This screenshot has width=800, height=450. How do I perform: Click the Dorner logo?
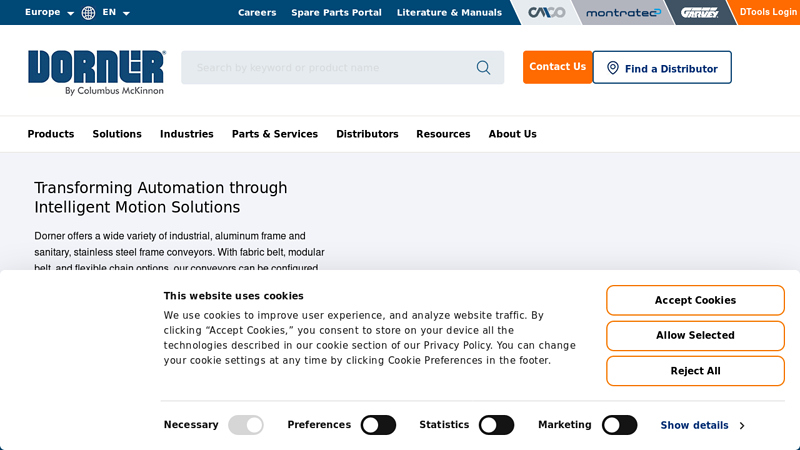[x=96, y=71]
